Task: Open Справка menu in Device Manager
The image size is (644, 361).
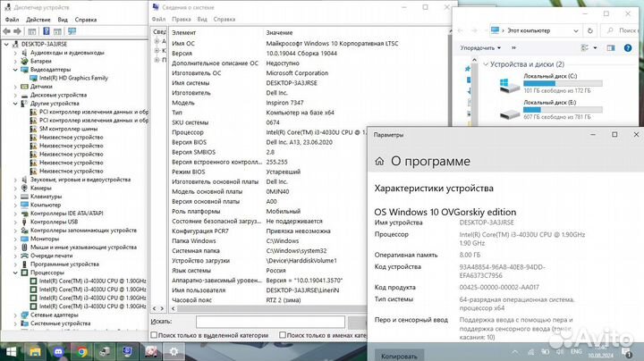Action: [86, 20]
